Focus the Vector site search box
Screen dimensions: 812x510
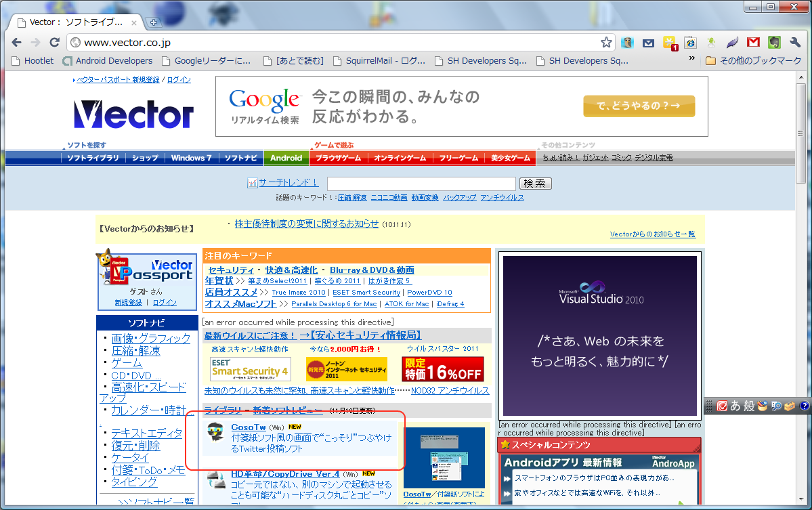(x=421, y=184)
